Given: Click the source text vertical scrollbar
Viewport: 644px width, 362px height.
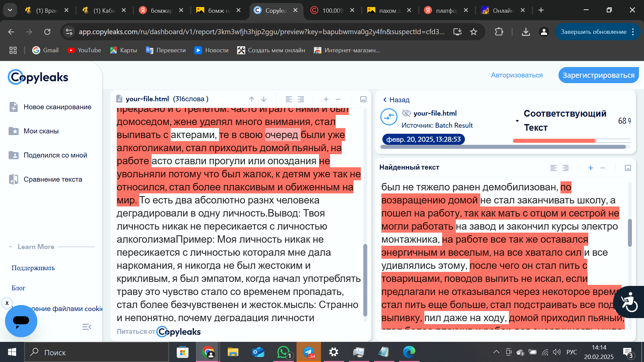Looking at the screenshot, I should pos(365,280).
